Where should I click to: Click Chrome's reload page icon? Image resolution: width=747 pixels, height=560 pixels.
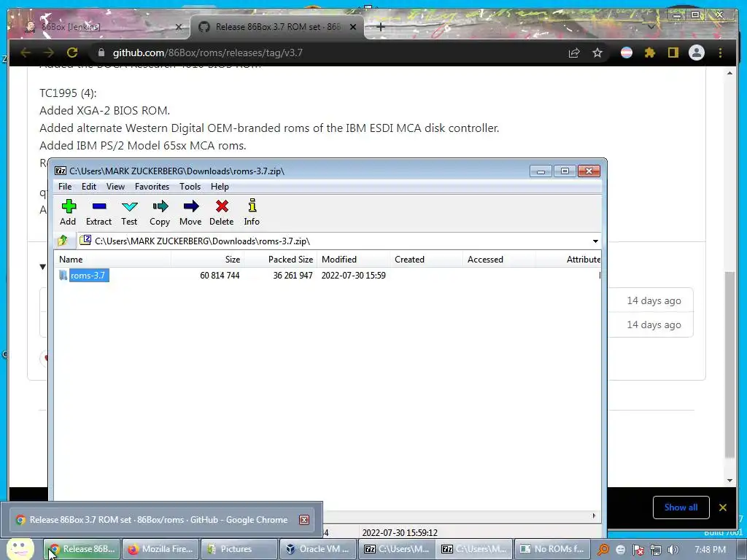coord(72,52)
